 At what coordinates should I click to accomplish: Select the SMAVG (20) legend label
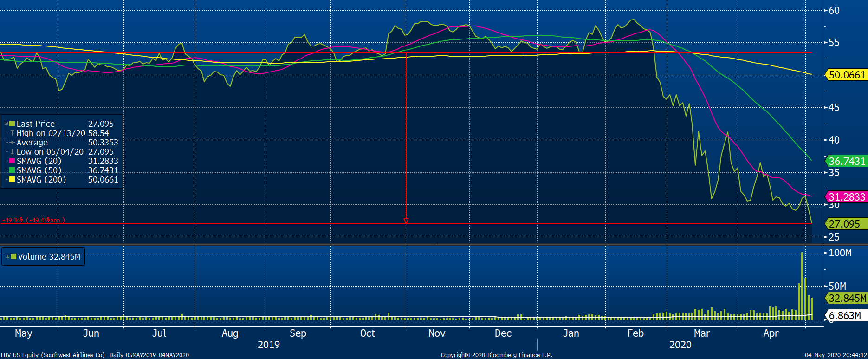[39, 161]
